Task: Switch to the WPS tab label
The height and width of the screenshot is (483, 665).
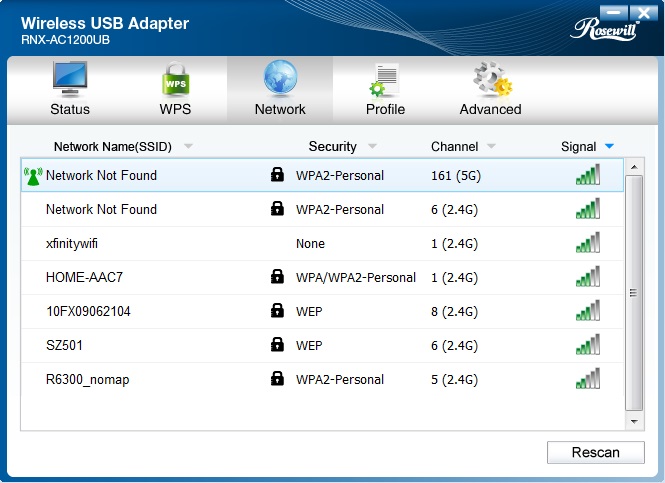Action: point(175,109)
